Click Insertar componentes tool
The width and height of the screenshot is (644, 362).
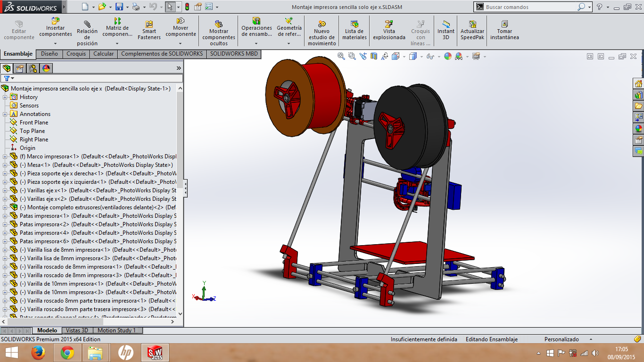tap(56, 27)
